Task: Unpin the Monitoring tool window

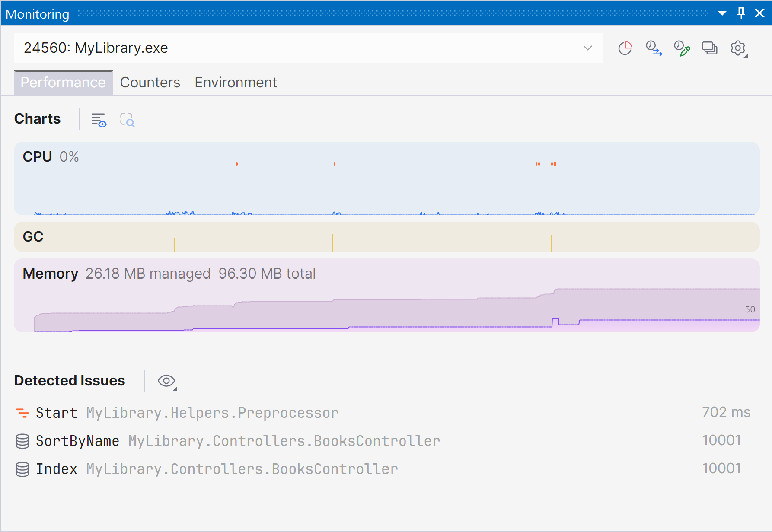Action: (x=741, y=13)
